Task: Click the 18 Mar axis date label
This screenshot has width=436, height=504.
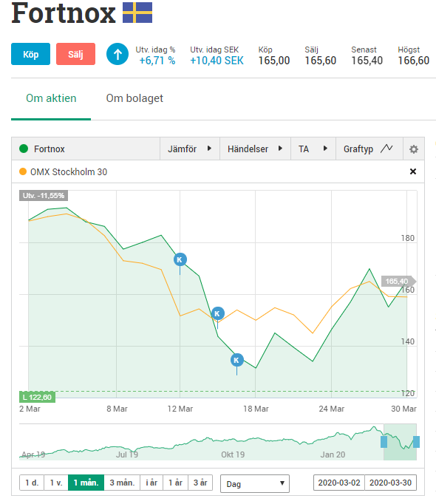Action: tap(256, 409)
